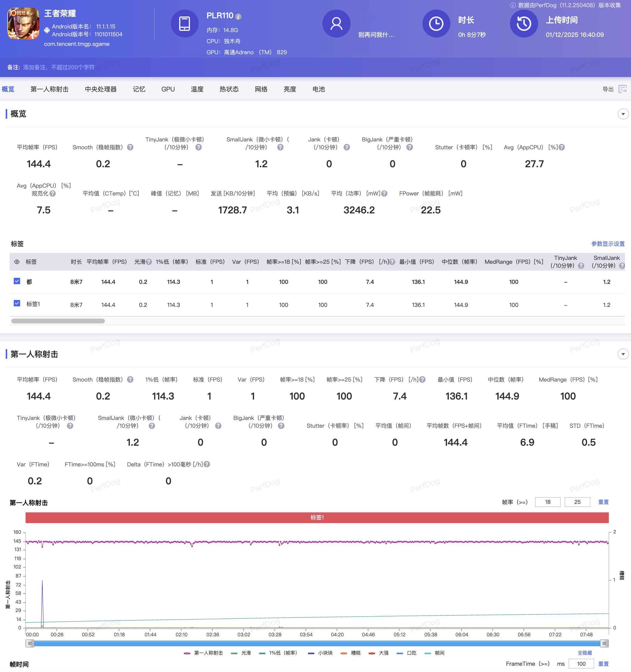Collapse the 第一人称射击 section with the arrow
This screenshot has height=672, width=631.
(623, 354)
